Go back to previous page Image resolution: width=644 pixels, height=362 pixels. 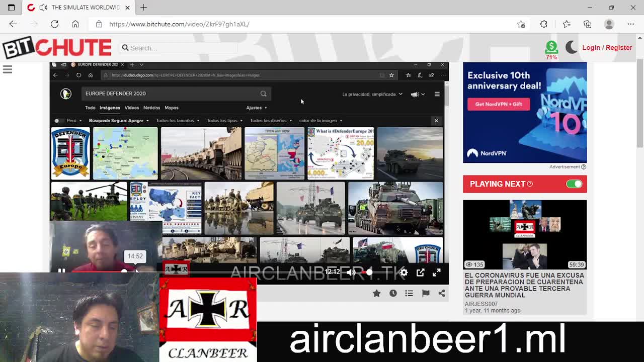tap(13, 24)
